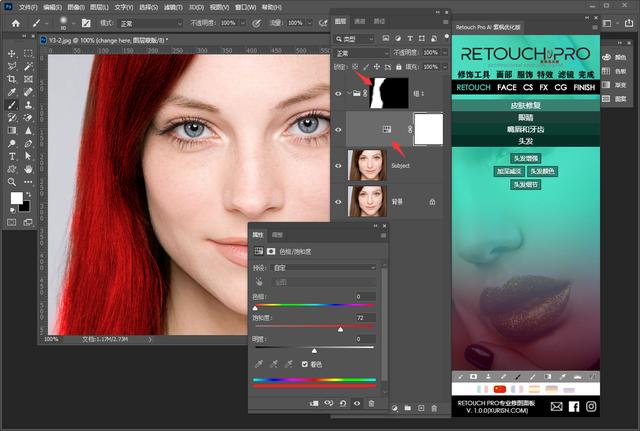Viewport: 640px width, 431px height.
Task: Toggle the layer filter on/off switch
Action: click(x=447, y=36)
